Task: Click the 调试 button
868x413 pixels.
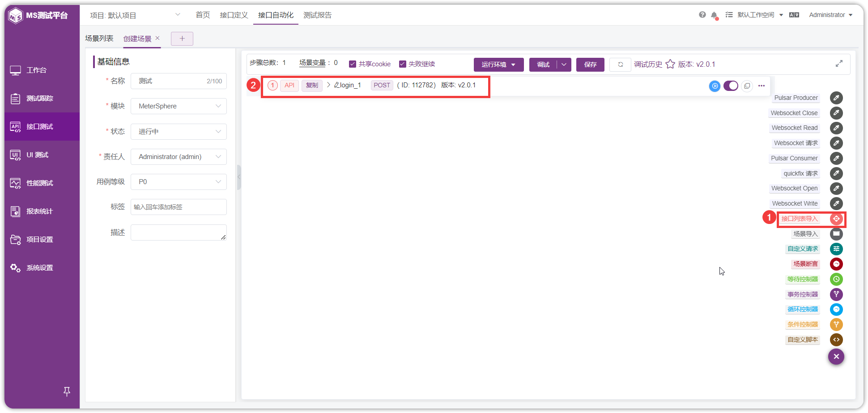Action: pos(543,65)
